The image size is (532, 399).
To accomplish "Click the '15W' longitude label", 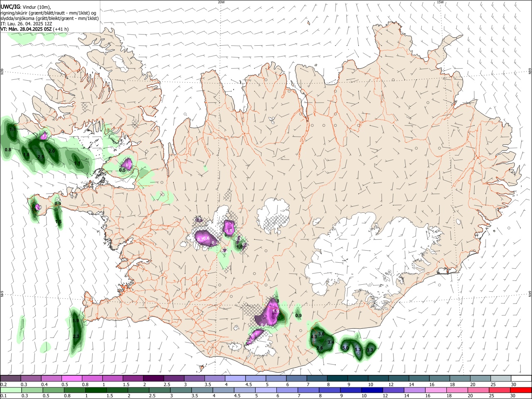I will [440, 2].
